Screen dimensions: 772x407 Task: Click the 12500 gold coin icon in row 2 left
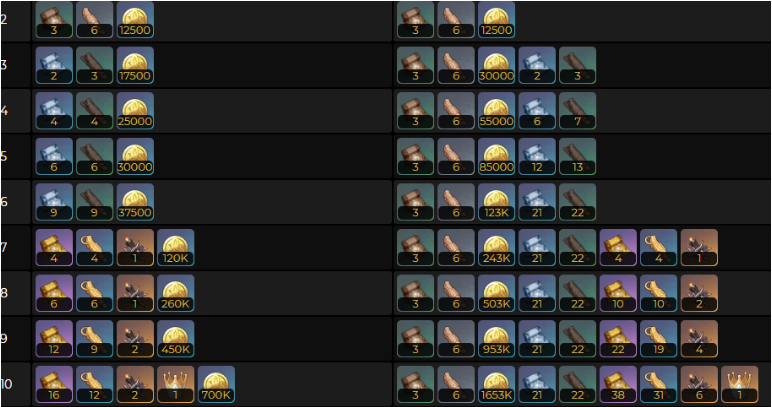pos(135,20)
